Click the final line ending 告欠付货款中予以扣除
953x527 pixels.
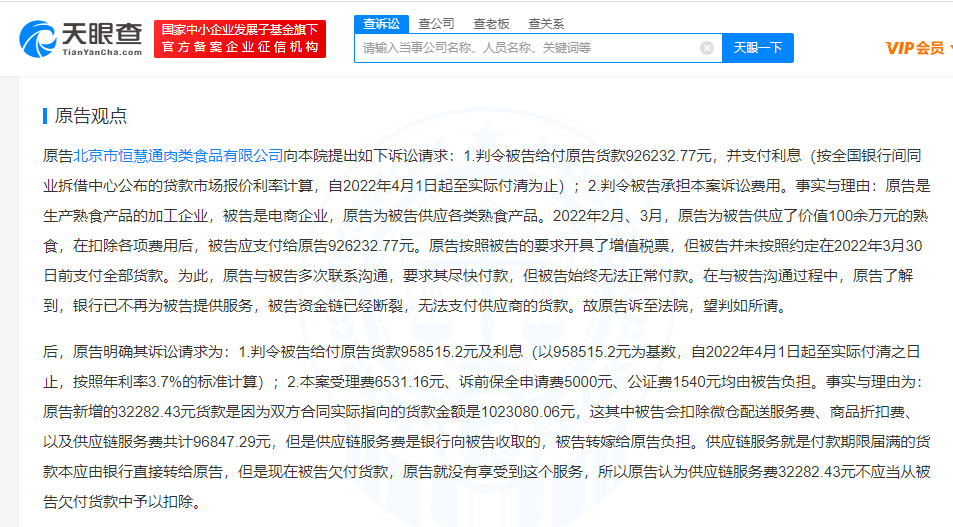[120, 499]
